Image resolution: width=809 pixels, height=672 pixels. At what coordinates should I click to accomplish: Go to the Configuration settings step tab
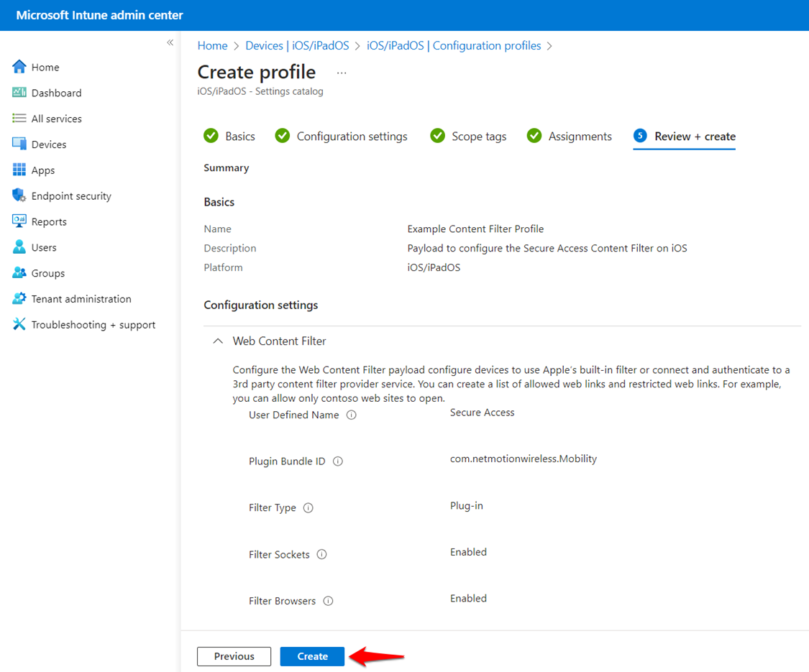click(341, 136)
